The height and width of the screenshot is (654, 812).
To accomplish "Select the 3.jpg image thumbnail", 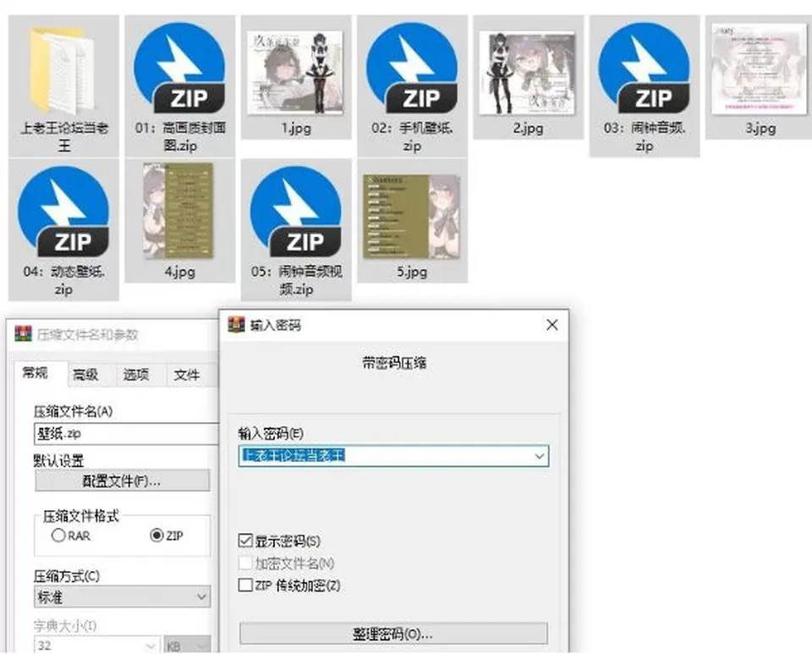I will 760,69.
